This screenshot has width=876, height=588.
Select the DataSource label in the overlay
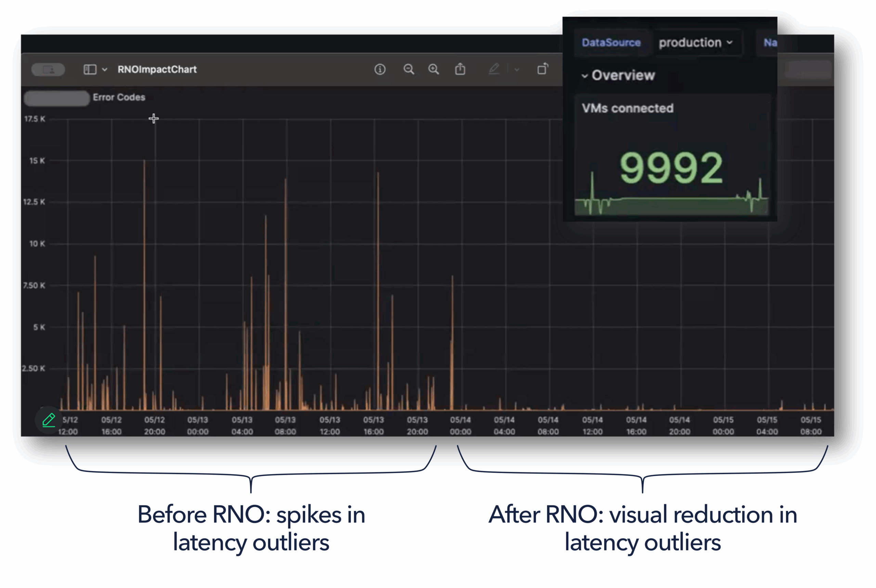(611, 42)
